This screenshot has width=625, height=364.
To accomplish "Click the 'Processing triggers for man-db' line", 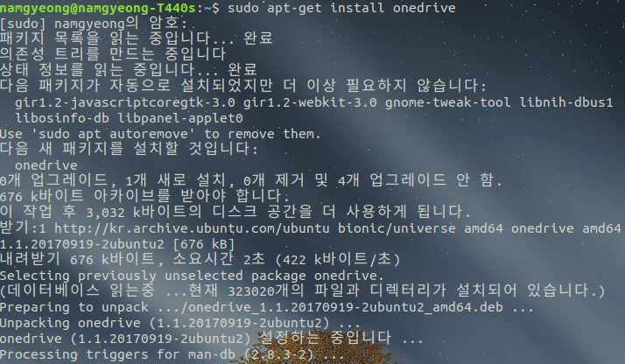I will (x=172, y=354).
